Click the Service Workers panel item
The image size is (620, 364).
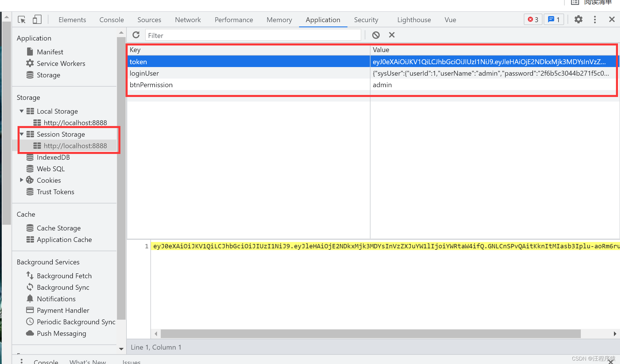click(60, 63)
